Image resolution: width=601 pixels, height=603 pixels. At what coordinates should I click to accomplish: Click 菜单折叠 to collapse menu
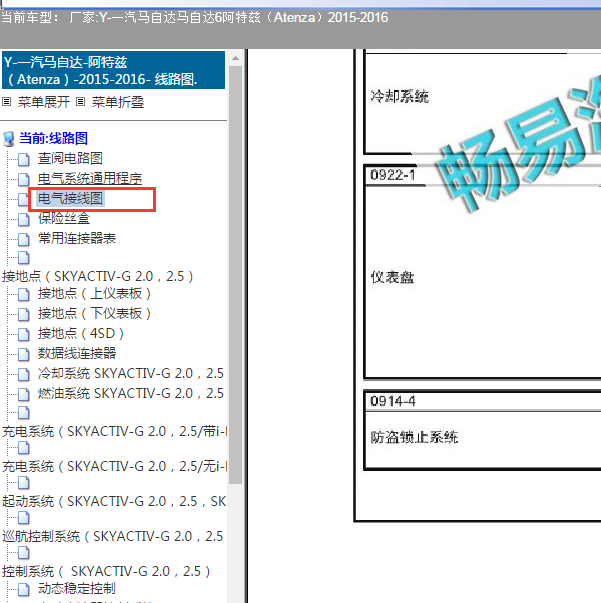[118, 102]
